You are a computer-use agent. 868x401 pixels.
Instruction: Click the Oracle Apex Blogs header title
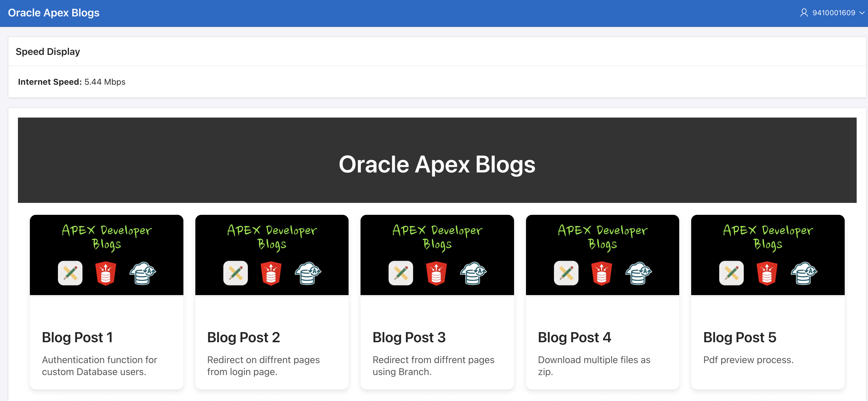tap(53, 13)
